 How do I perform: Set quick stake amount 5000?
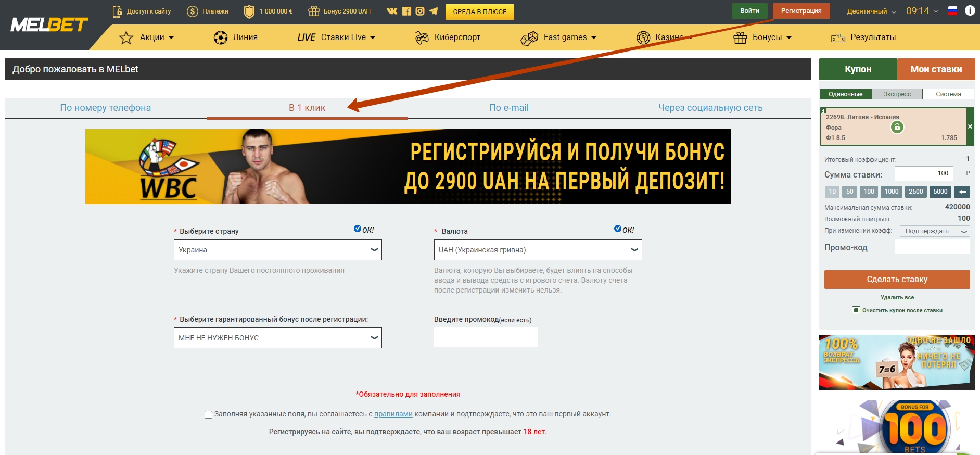[x=940, y=192]
